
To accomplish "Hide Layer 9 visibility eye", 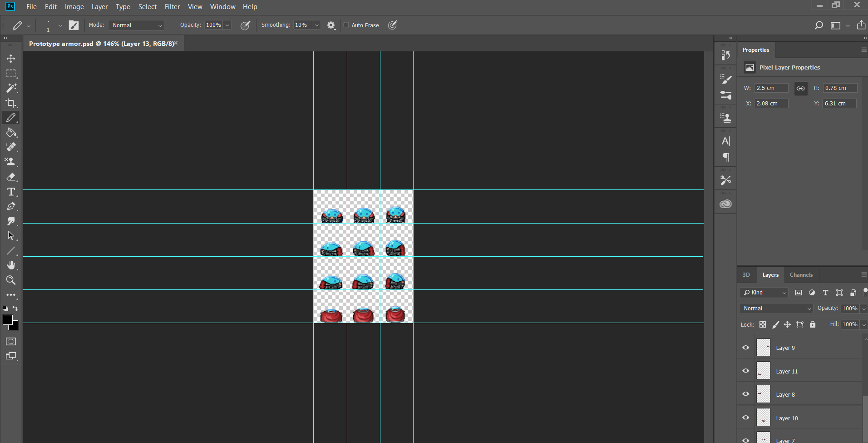I will coord(745,348).
